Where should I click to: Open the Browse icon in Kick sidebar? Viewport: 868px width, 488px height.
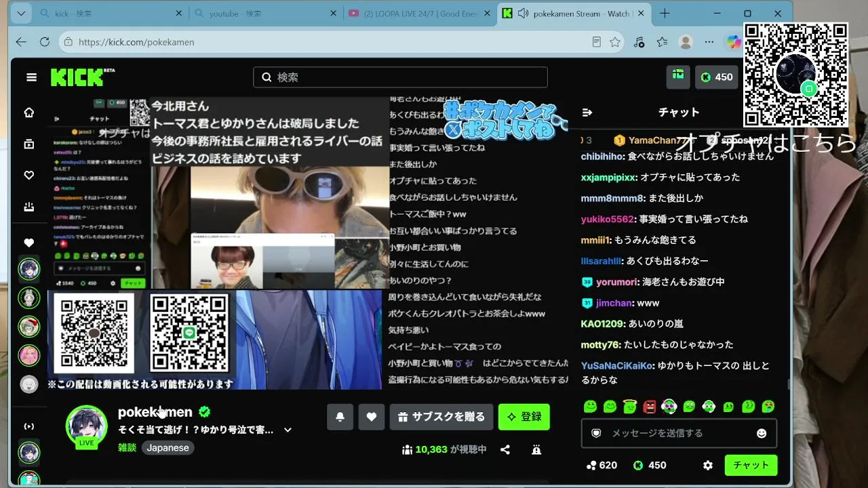(29, 144)
